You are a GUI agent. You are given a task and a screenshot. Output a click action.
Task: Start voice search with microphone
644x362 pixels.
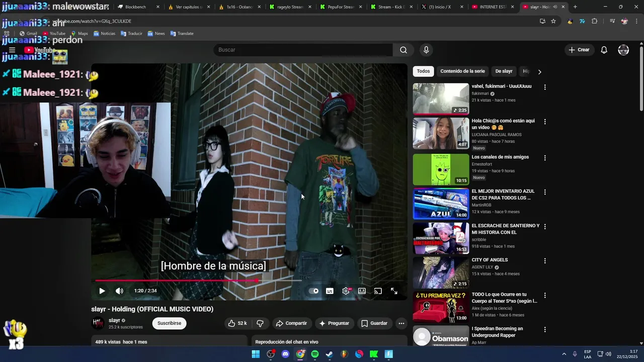click(x=426, y=50)
